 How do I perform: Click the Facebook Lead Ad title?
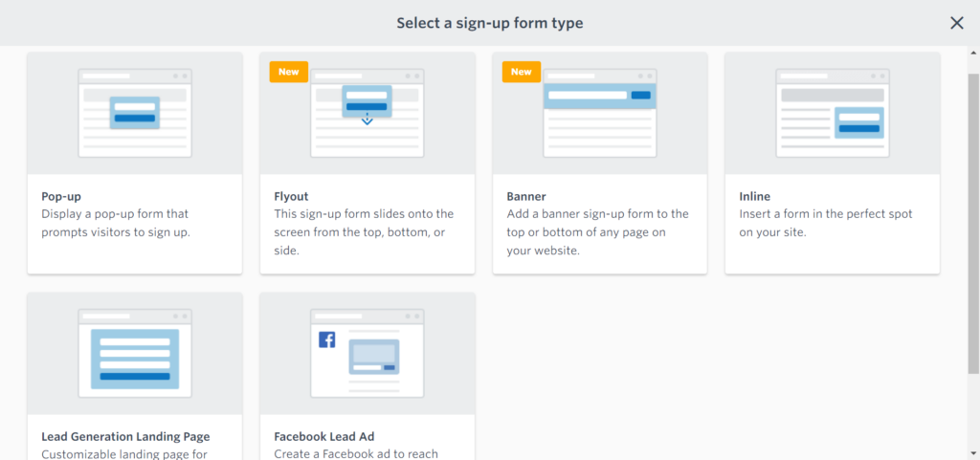tap(324, 436)
